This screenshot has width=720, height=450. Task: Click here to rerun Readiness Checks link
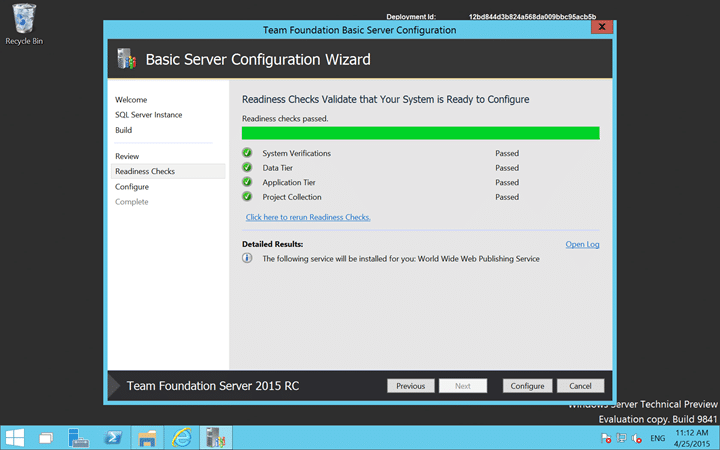[x=308, y=217]
